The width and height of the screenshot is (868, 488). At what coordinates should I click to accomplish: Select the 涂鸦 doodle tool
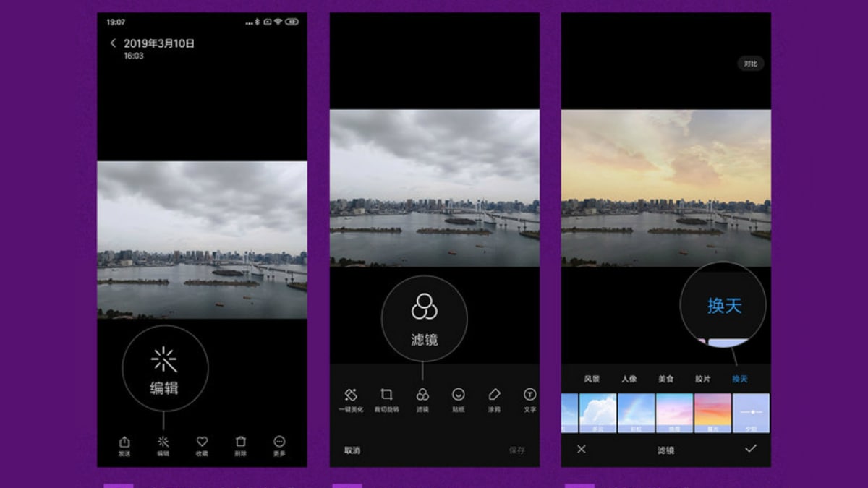pyautogui.click(x=494, y=398)
